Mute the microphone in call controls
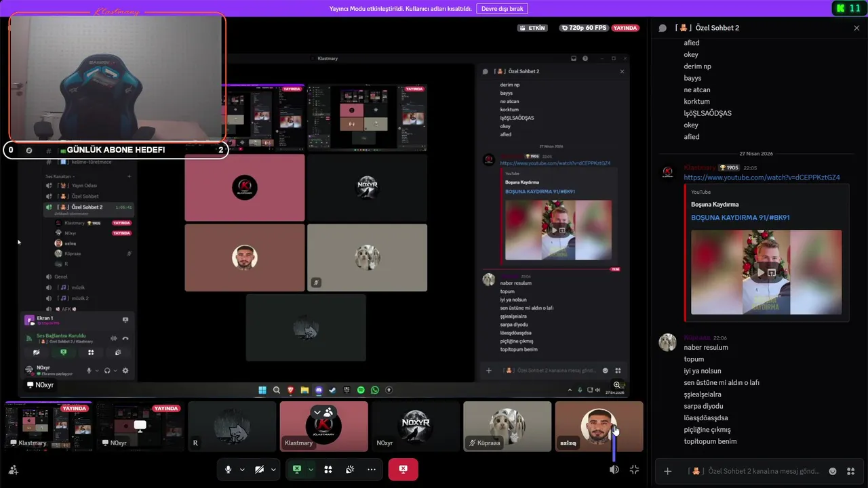The image size is (868, 488). (229, 469)
